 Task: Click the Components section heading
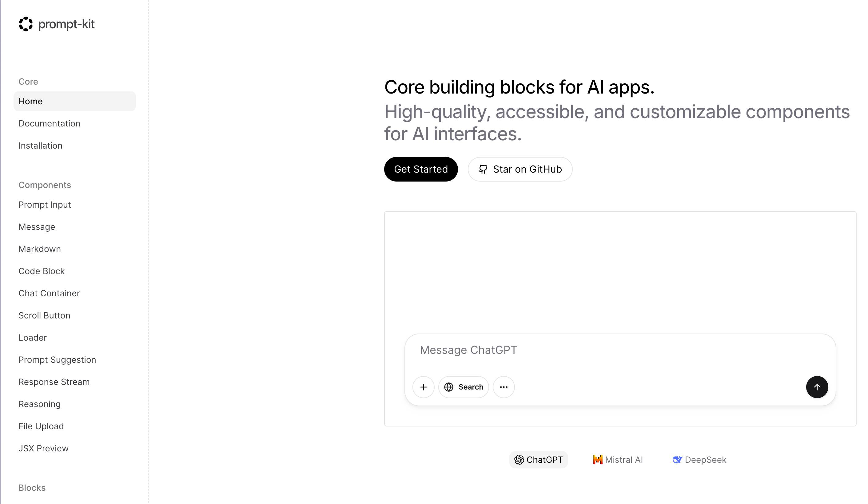[45, 185]
